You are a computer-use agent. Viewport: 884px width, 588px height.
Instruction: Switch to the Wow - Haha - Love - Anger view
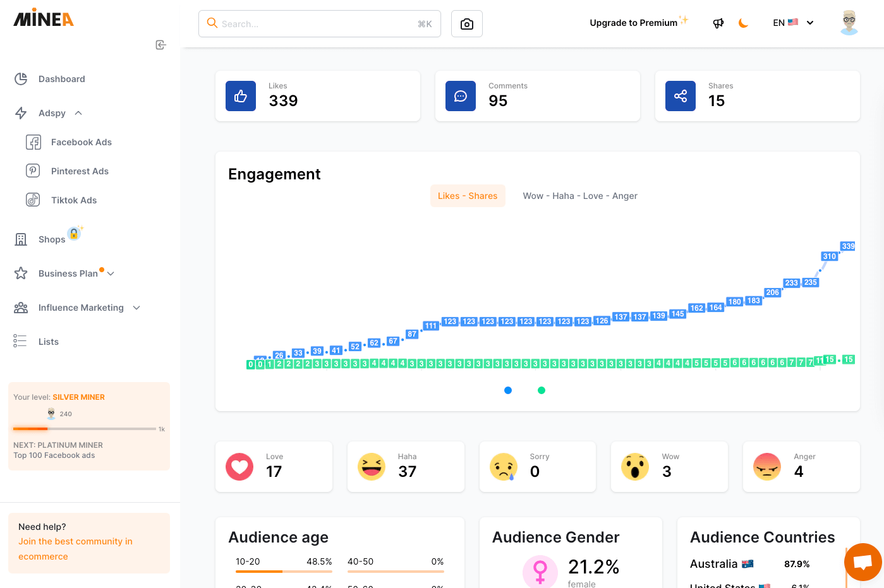pos(579,196)
